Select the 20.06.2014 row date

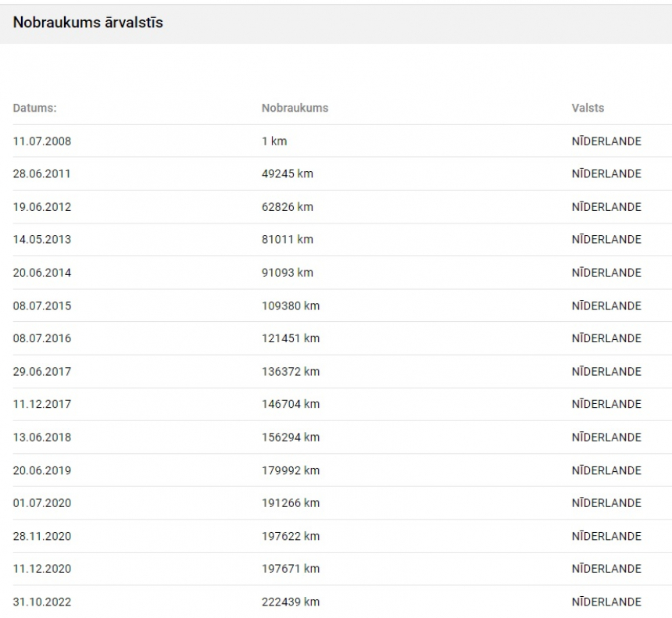[42, 273]
